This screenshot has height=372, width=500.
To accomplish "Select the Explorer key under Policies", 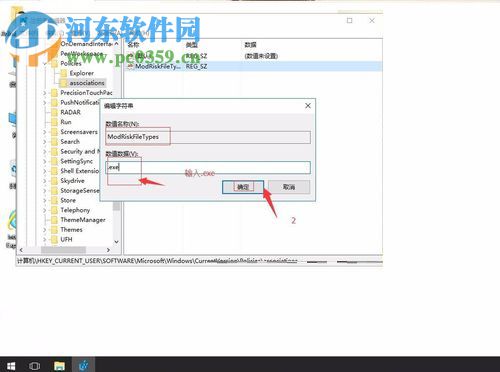I will [81, 73].
